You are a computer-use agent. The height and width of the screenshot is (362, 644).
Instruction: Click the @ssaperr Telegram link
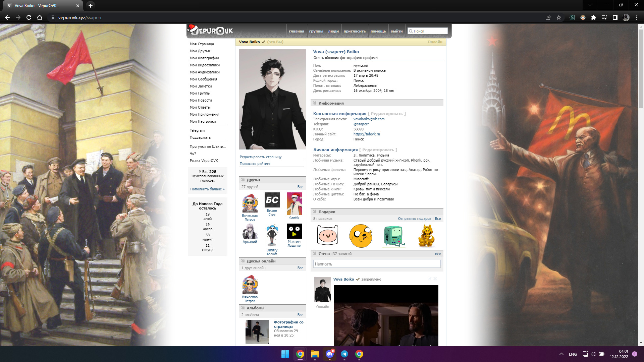pos(361,124)
